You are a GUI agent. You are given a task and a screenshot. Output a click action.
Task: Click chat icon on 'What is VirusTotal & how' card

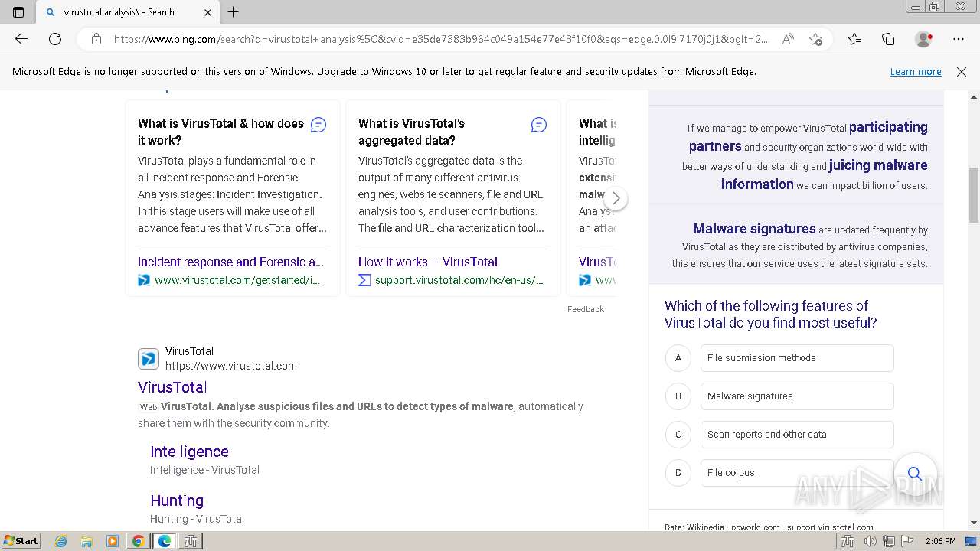click(x=318, y=125)
